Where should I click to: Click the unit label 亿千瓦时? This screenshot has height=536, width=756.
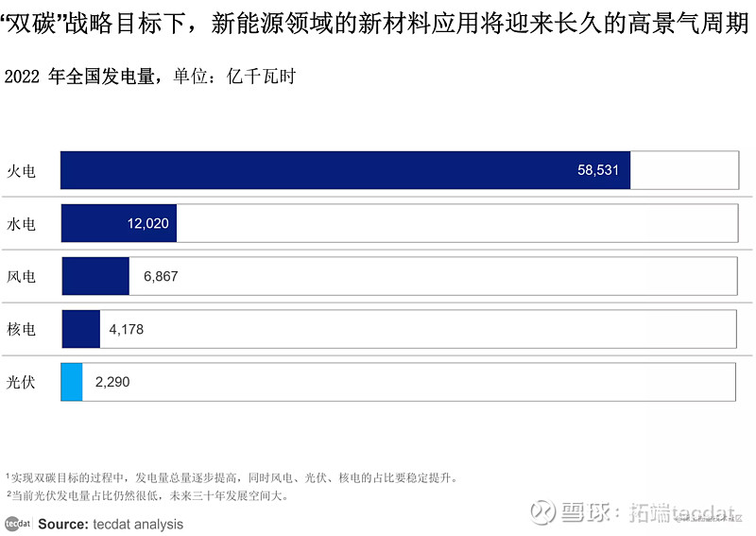point(261,77)
